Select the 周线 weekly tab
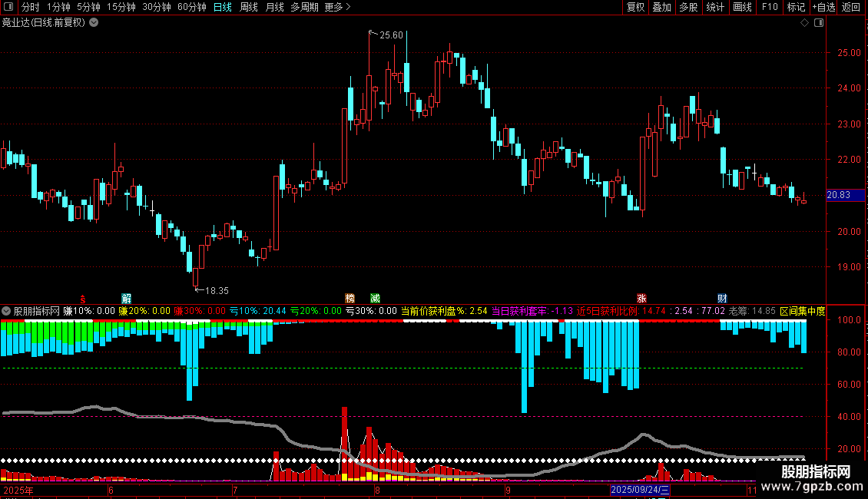This screenshot has height=499, width=868. (x=249, y=7)
